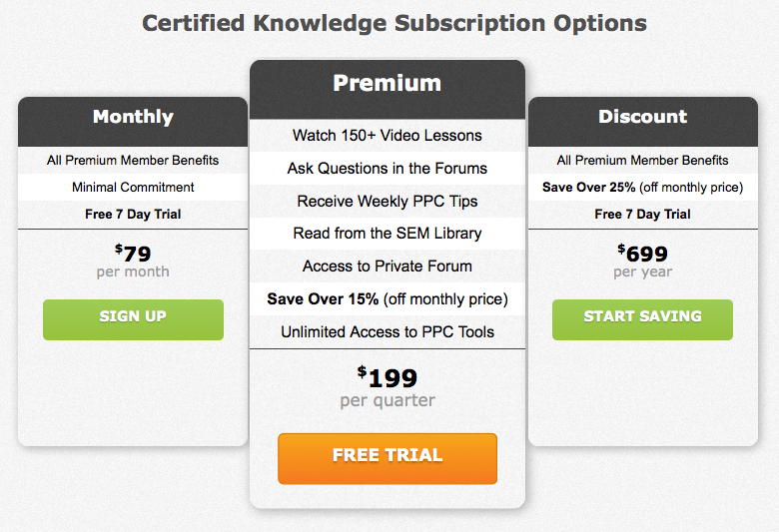Click 'Watch 150+ Video Lessons' row

pyautogui.click(x=388, y=135)
